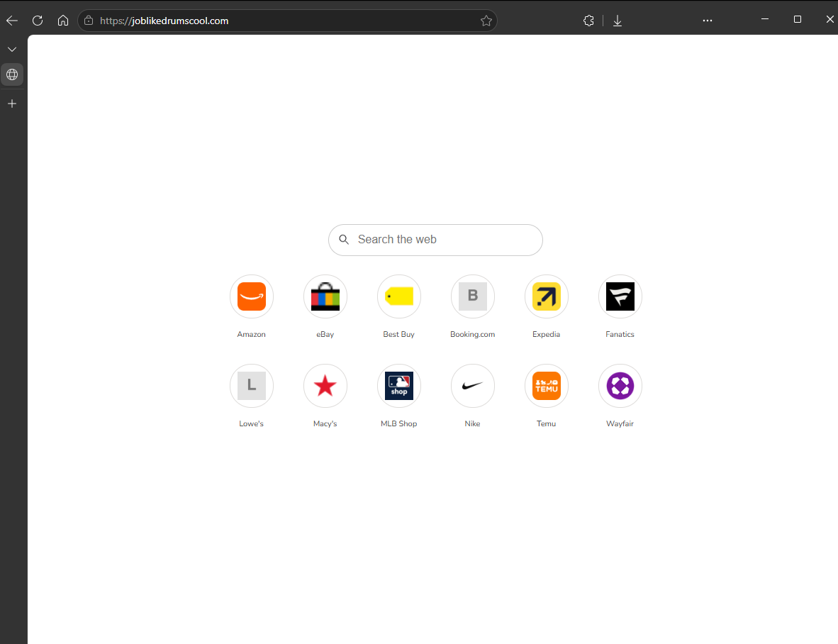Bookmark this page with the star icon
This screenshot has height=644, width=838.
486,21
